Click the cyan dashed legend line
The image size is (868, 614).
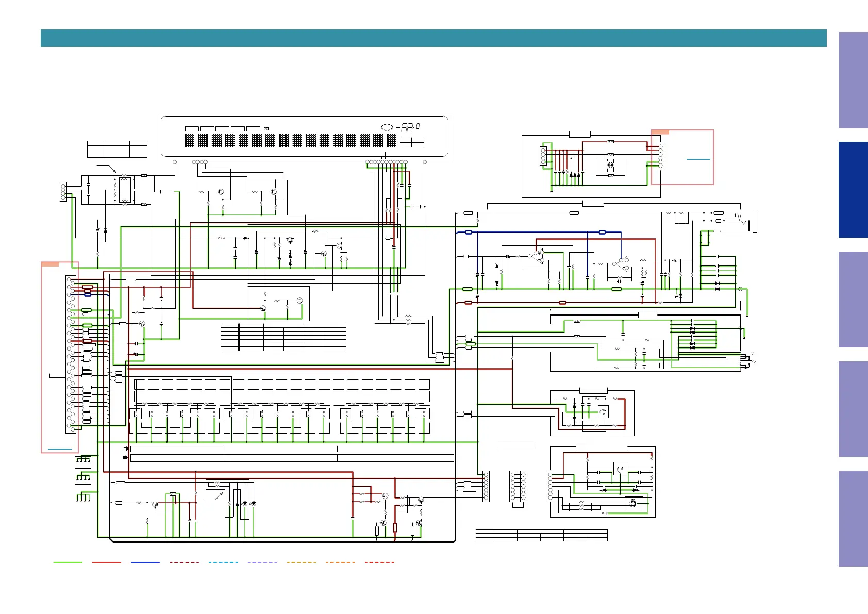223,562
